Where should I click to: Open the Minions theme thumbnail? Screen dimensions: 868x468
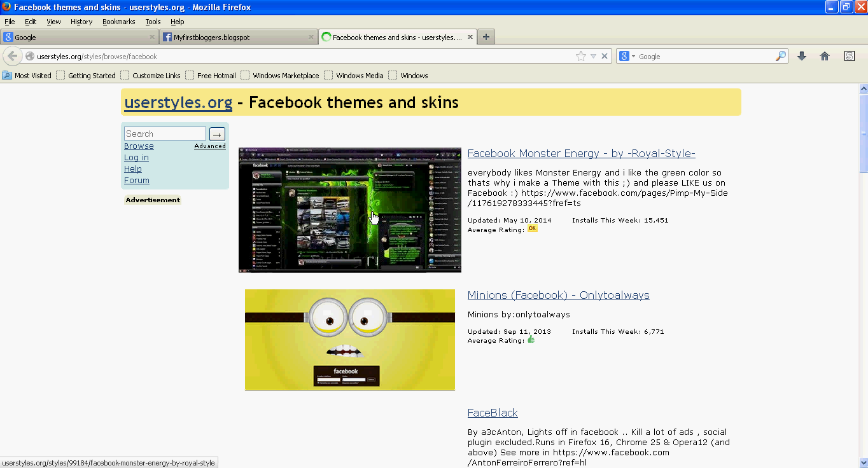(350, 340)
